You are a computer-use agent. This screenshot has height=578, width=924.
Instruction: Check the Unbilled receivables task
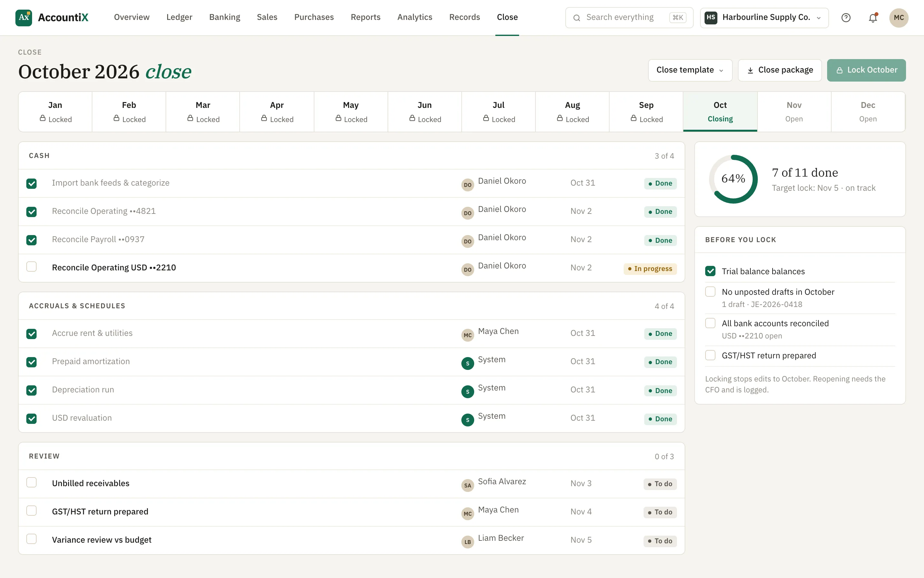32,482
